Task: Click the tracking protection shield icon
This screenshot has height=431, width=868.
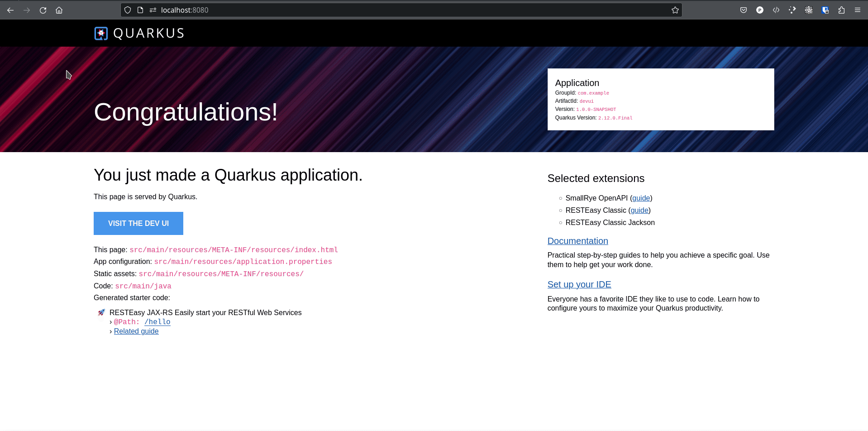Action: click(x=128, y=10)
